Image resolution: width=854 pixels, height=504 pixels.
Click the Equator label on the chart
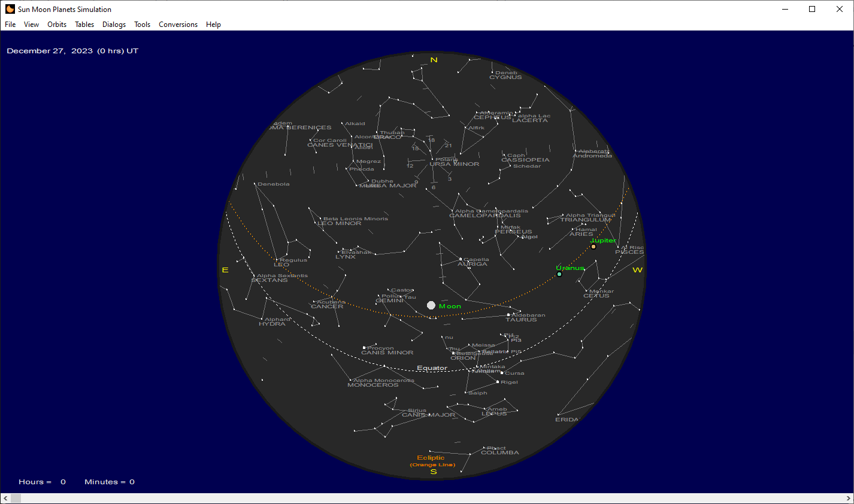[432, 367]
